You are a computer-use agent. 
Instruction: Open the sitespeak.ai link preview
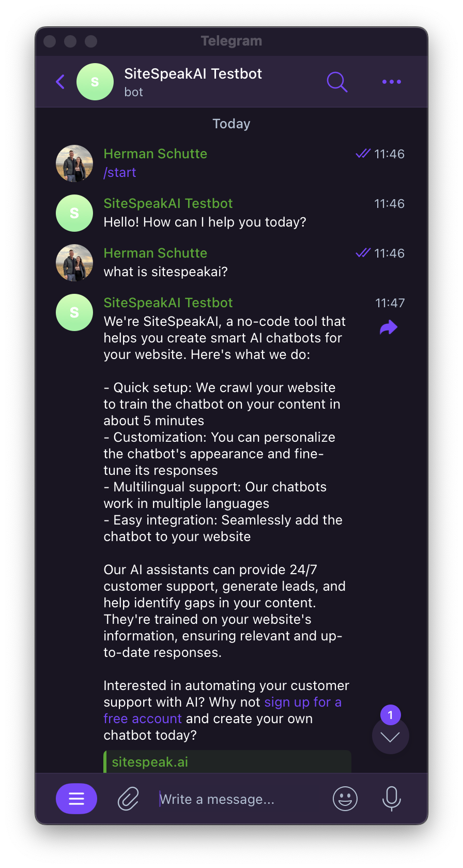227,762
